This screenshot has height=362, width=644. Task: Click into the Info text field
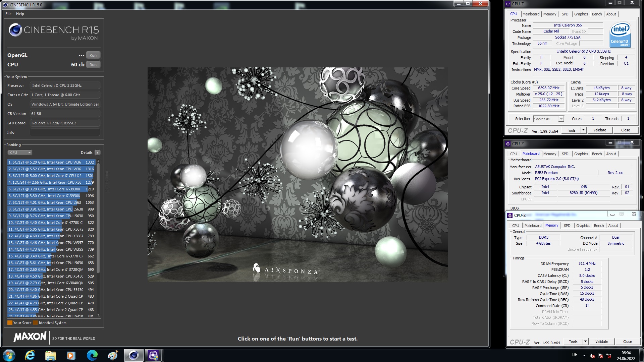point(65,132)
